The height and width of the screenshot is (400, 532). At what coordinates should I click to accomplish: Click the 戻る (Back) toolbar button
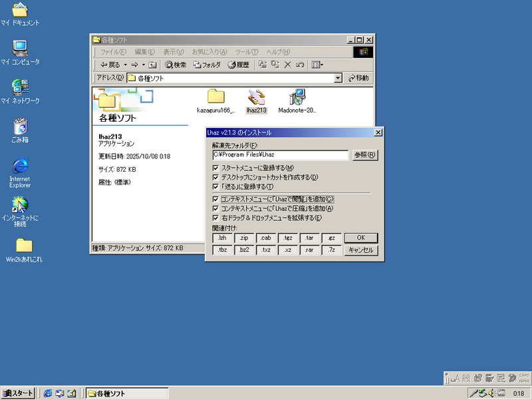click(x=110, y=65)
